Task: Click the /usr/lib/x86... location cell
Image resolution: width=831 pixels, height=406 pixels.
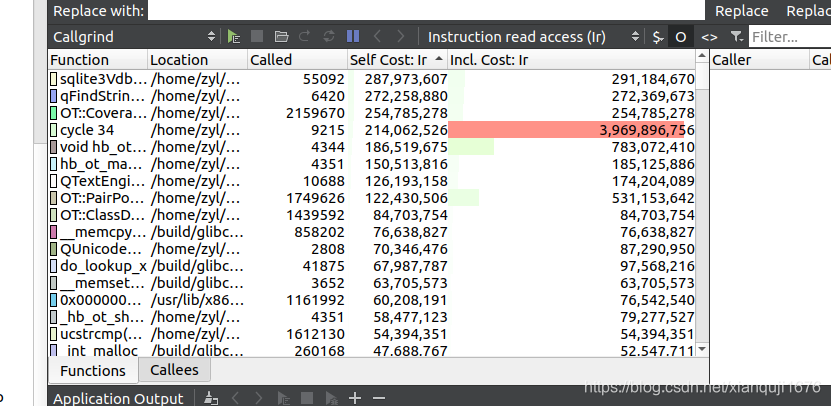Action: coord(198,301)
